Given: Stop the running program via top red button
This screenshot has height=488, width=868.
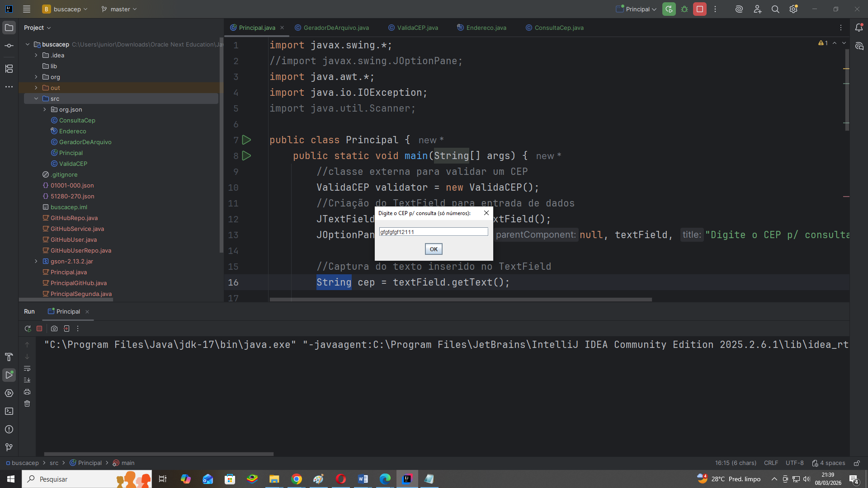Looking at the screenshot, I should [x=699, y=9].
